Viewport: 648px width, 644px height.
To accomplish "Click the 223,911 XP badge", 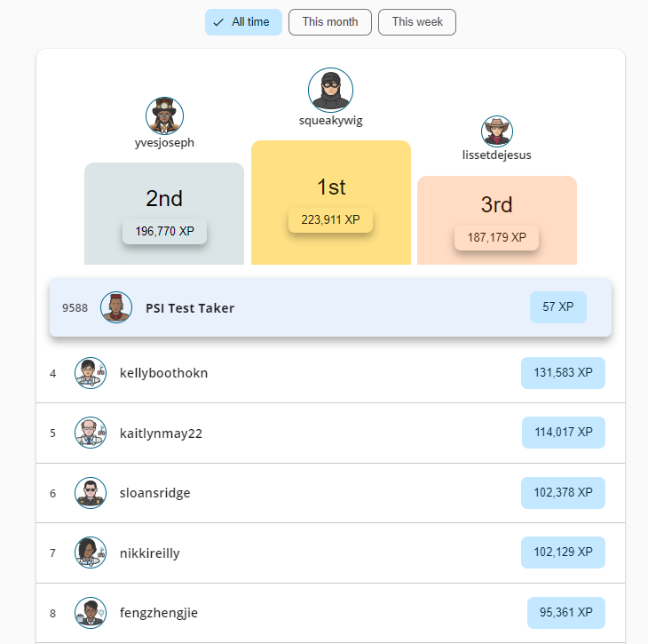I will point(330,219).
